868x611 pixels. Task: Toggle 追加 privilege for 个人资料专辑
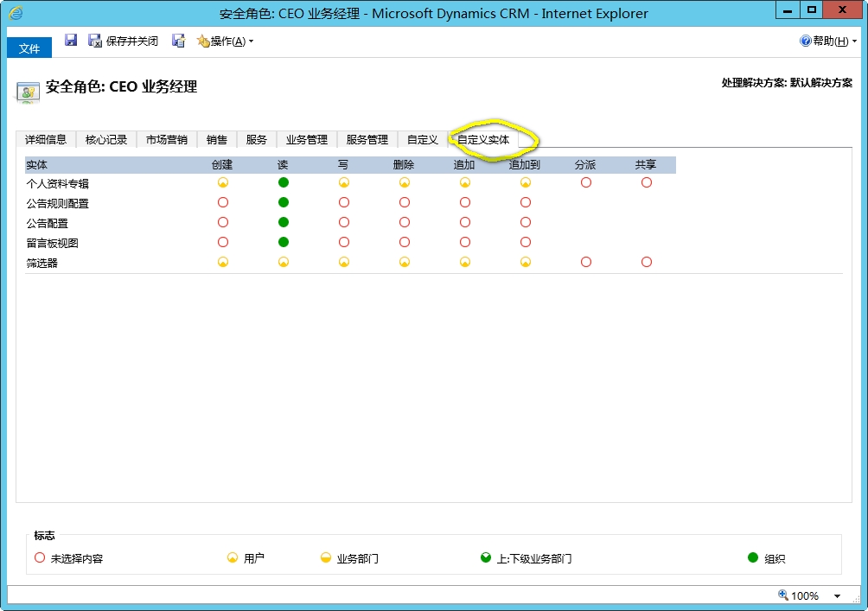click(x=465, y=182)
